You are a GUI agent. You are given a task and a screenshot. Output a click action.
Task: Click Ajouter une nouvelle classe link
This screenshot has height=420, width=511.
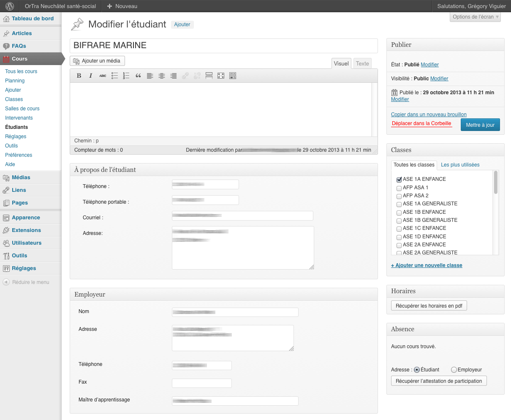(427, 265)
